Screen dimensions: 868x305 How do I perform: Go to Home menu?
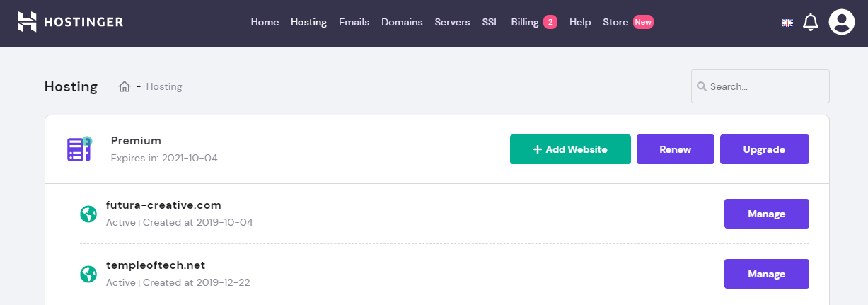click(265, 22)
